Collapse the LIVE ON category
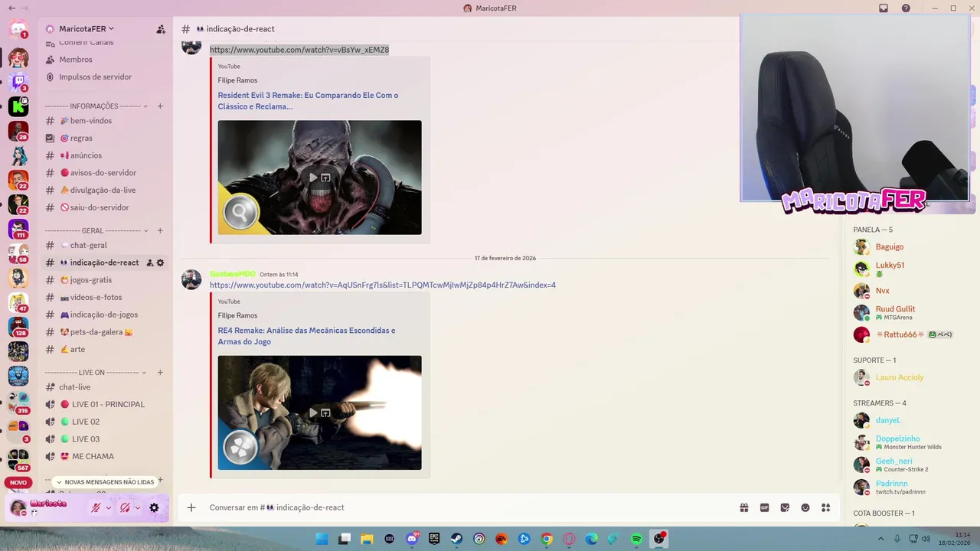Viewport: 980px width, 551px height. coord(96,372)
